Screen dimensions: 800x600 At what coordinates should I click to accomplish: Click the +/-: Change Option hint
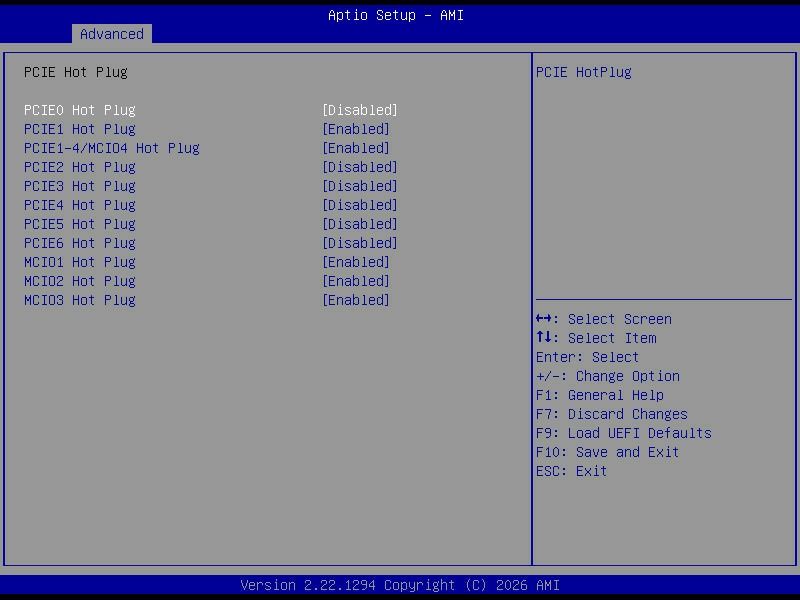point(608,376)
